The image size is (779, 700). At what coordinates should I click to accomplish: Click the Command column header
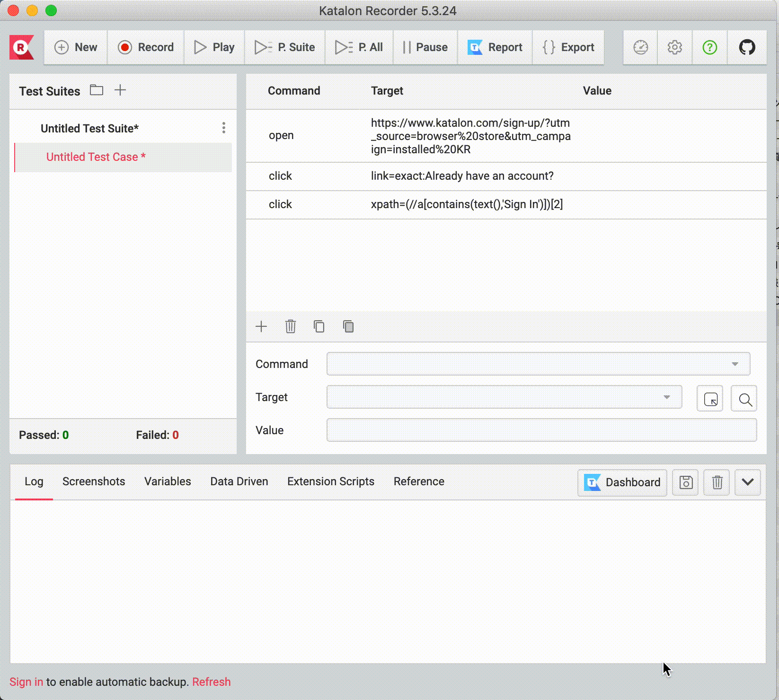pos(294,91)
